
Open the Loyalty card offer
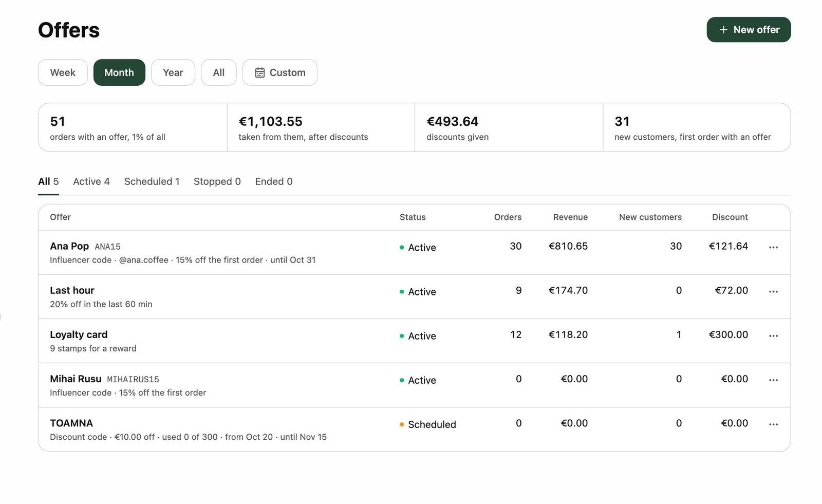pyautogui.click(x=79, y=334)
